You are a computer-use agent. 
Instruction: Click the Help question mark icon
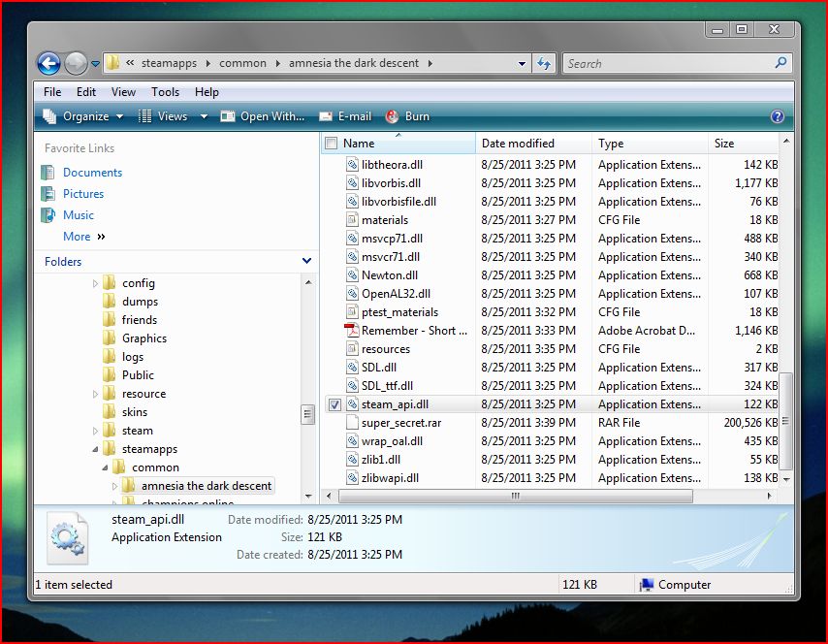click(x=777, y=116)
